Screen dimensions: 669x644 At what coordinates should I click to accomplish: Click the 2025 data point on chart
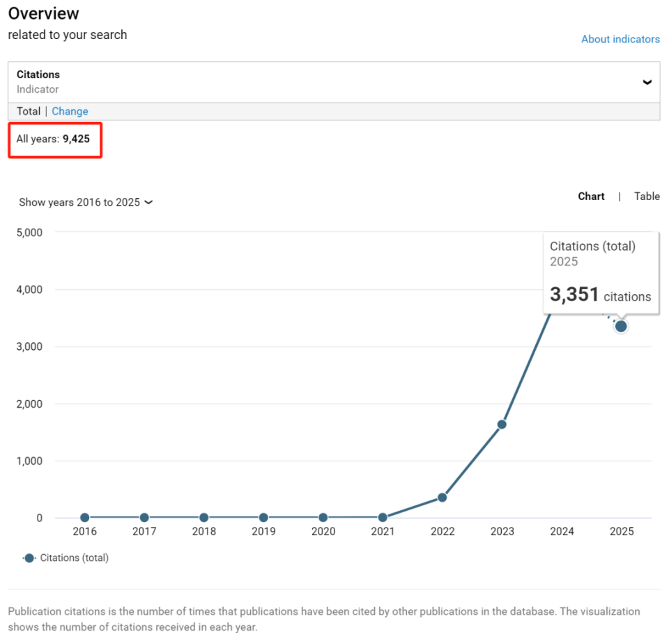click(621, 326)
